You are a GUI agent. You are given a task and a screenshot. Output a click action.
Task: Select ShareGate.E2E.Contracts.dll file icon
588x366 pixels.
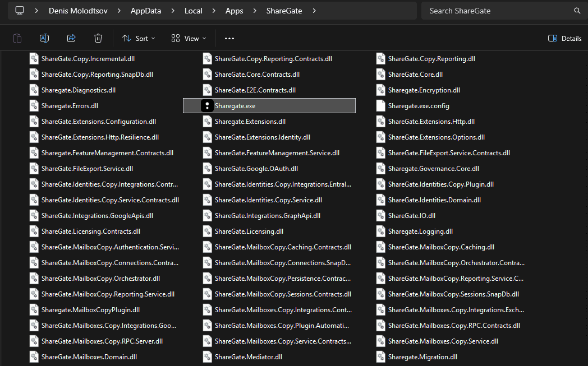click(x=208, y=90)
